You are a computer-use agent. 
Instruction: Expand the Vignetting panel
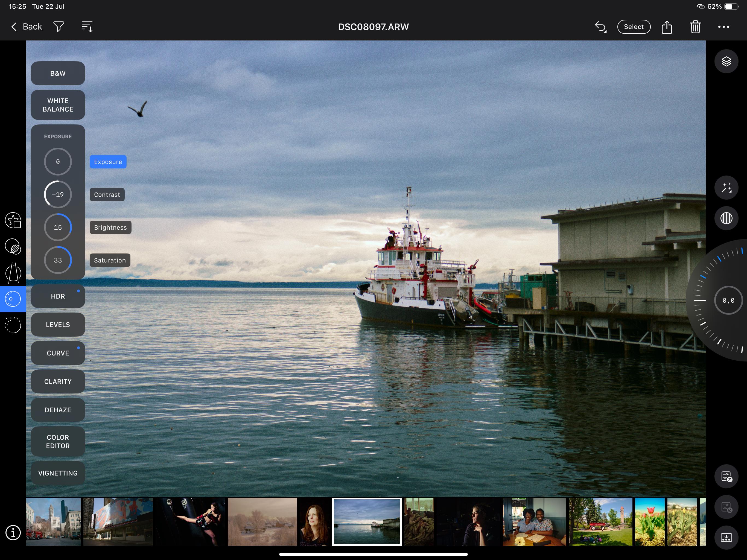58,473
